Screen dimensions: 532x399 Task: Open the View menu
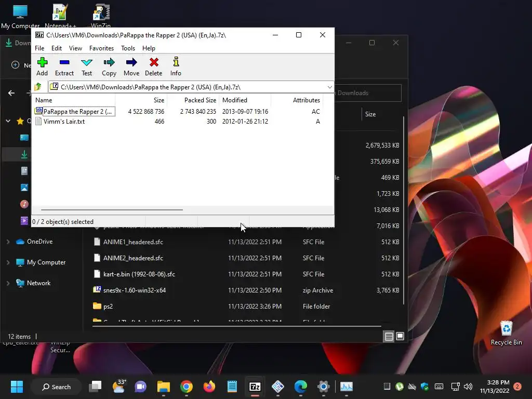[x=75, y=48]
